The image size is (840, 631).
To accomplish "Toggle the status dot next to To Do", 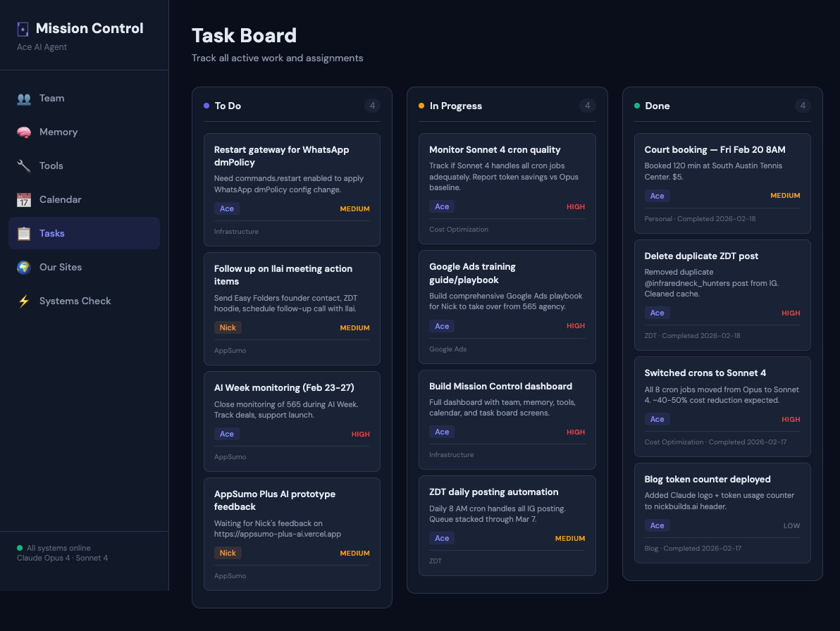I will pos(206,105).
